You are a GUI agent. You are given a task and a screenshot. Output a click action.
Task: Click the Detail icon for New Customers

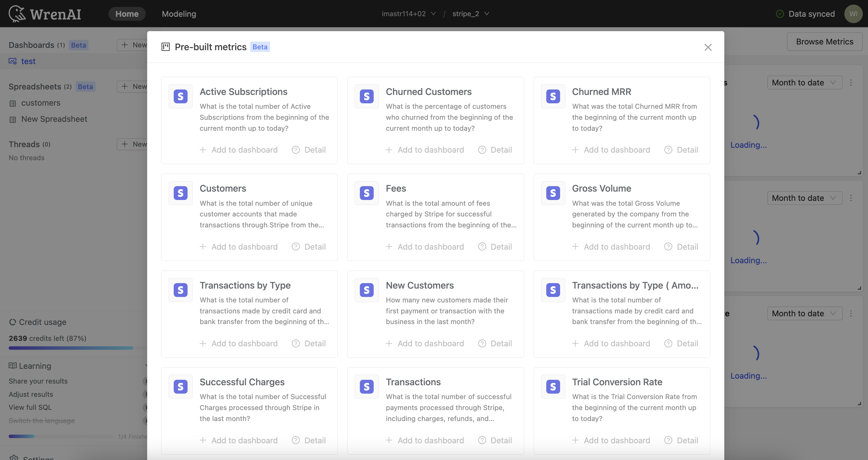point(482,343)
